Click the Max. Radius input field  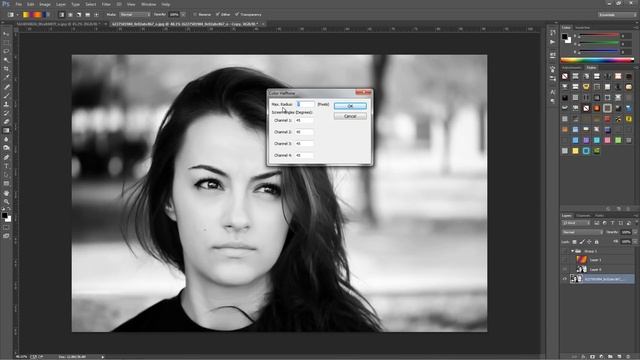point(305,104)
